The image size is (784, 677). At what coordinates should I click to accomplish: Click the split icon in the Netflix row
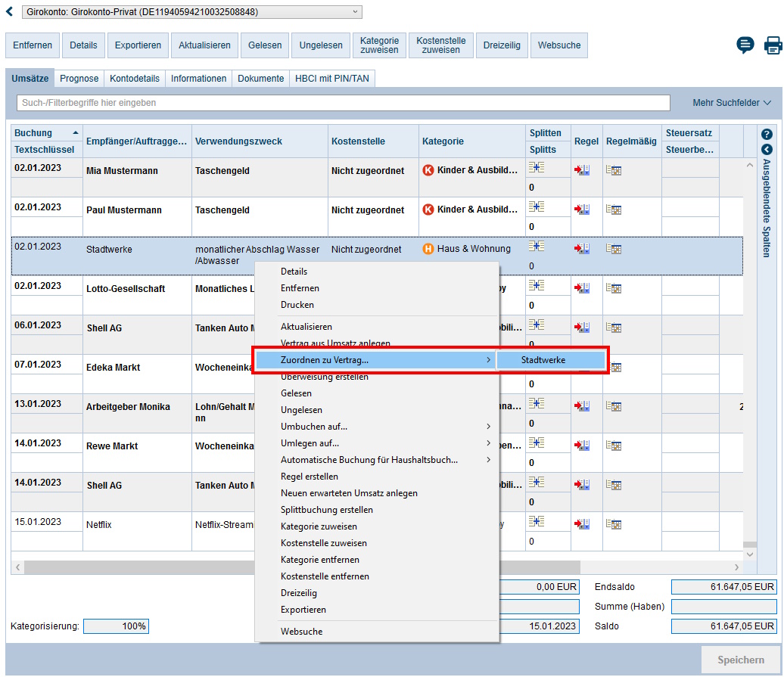[x=537, y=521]
